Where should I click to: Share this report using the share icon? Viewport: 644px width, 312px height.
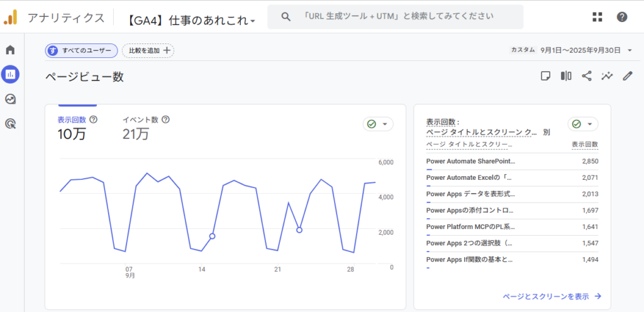pyautogui.click(x=586, y=76)
